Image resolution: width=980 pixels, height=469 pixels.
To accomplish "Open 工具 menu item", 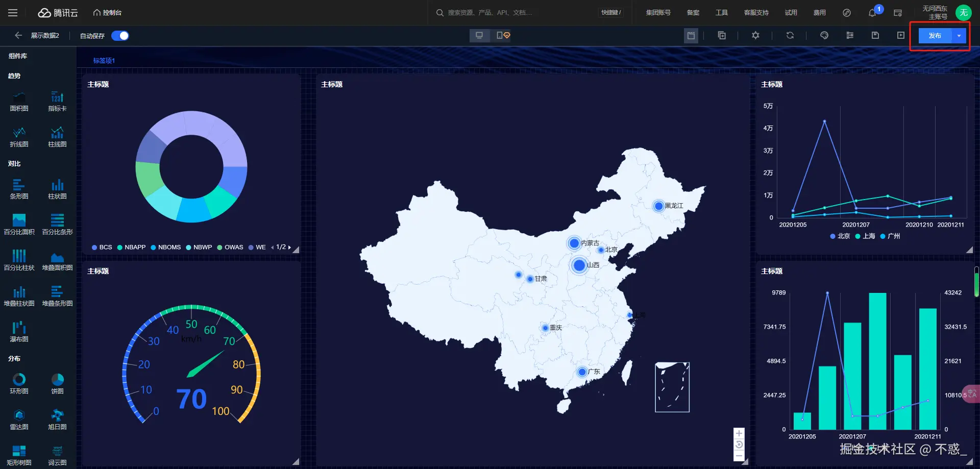I will [x=722, y=13].
